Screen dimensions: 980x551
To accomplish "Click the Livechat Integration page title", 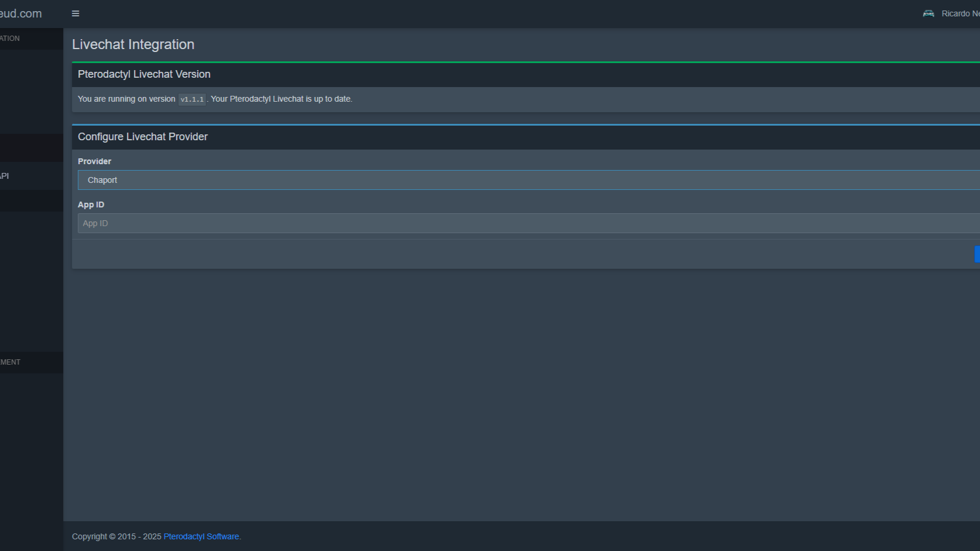I will click(133, 44).
